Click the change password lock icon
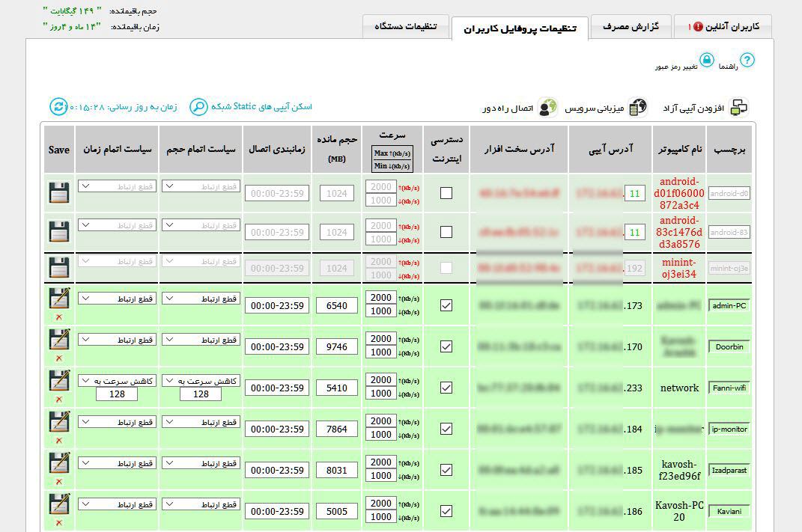This screenshot has width=802, height=532. pos(707,61)
